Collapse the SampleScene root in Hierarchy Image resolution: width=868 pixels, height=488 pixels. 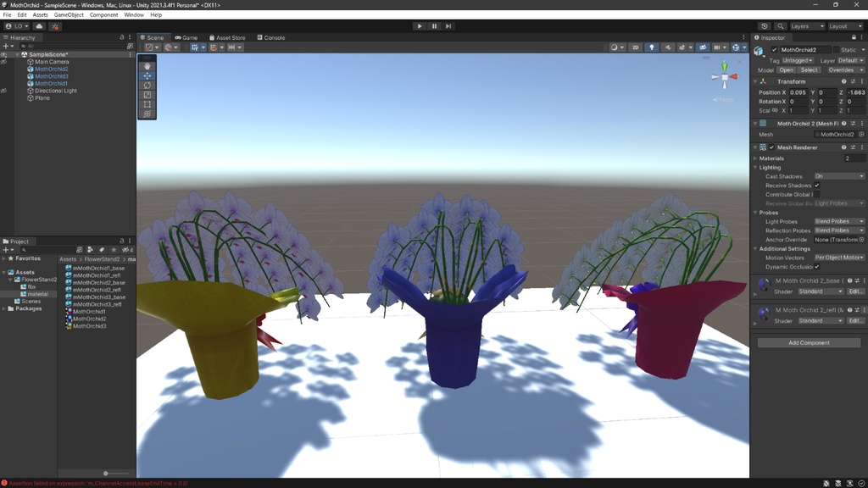click(x=17, y=55)
